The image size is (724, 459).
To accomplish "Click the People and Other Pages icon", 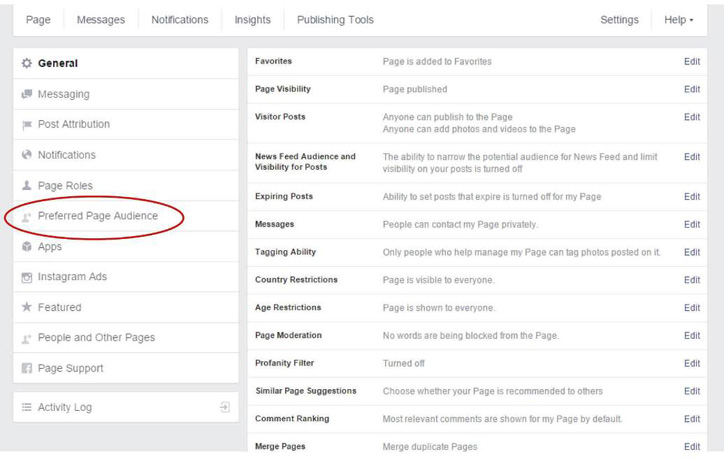I will (x=27, y=338).
